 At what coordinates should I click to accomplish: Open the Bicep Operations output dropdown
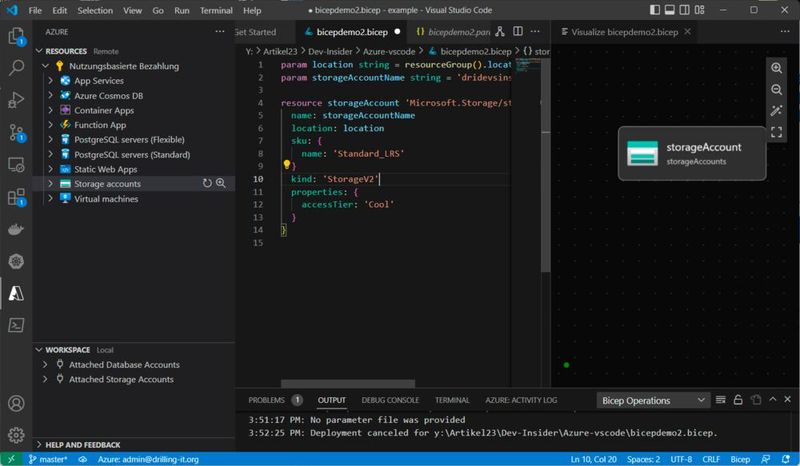click(x=653, y=400)
